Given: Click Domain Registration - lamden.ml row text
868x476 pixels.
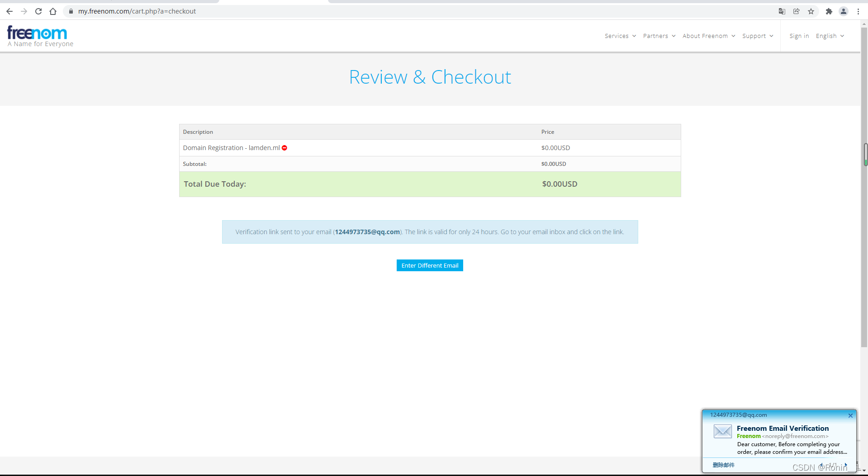Looking at the screenshot, I should 231,148.
